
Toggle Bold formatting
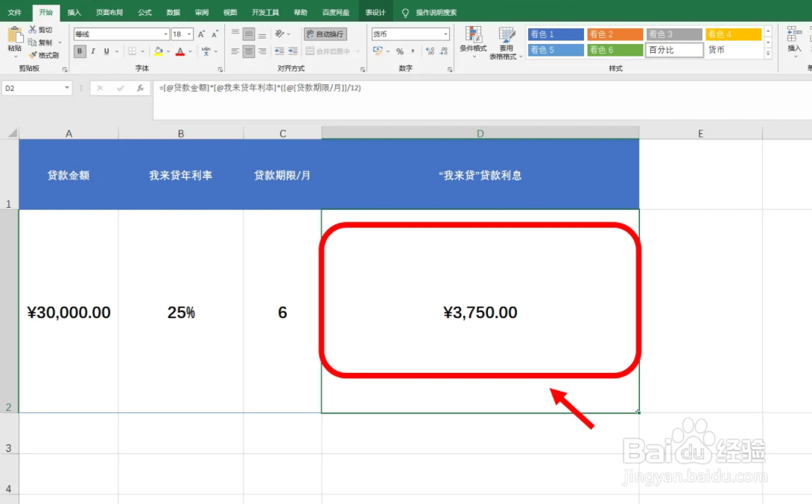tap(79, 51)
